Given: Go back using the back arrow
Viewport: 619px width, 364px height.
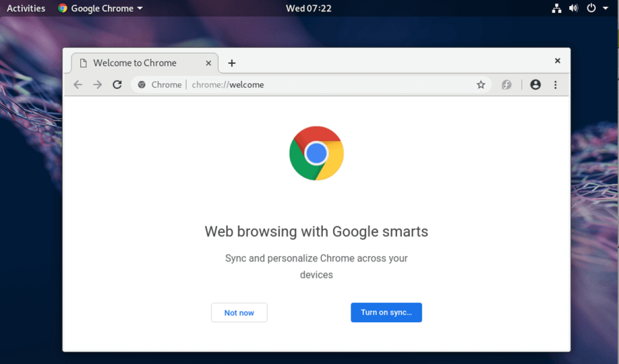Looking at the screenshot, I should click(x=78, y=84).
